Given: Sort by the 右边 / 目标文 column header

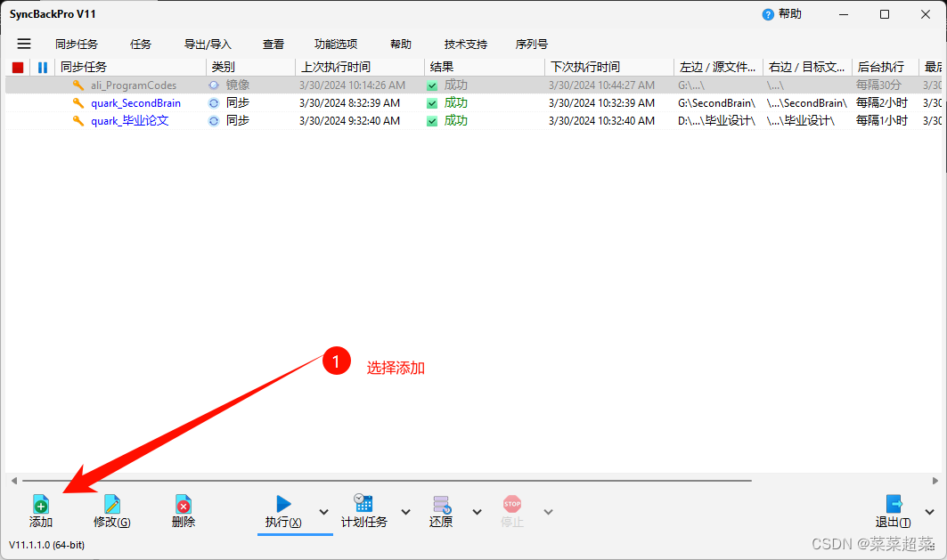Looking at the screenshot, I should click(x=807, y=67).
